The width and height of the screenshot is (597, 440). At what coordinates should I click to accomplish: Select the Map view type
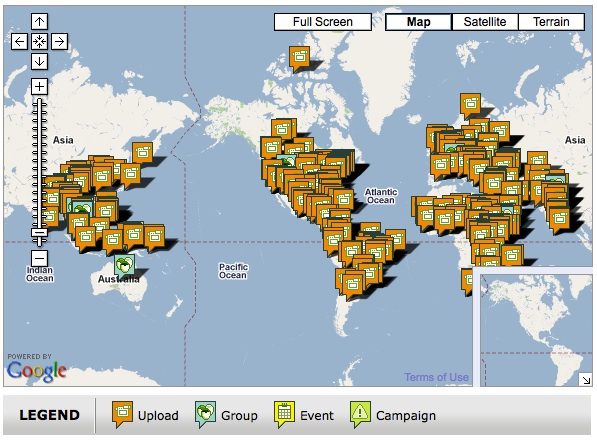418,22
